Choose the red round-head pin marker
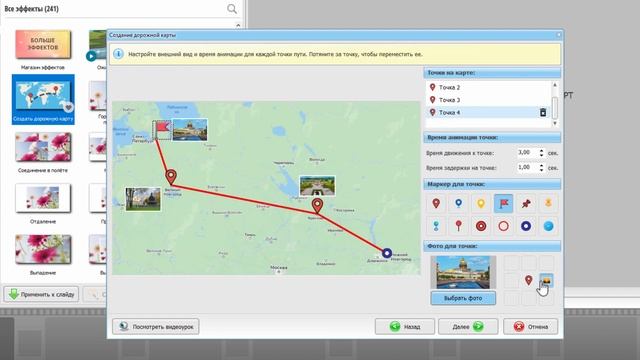The image size is (640, 360). tap(459, 226)
